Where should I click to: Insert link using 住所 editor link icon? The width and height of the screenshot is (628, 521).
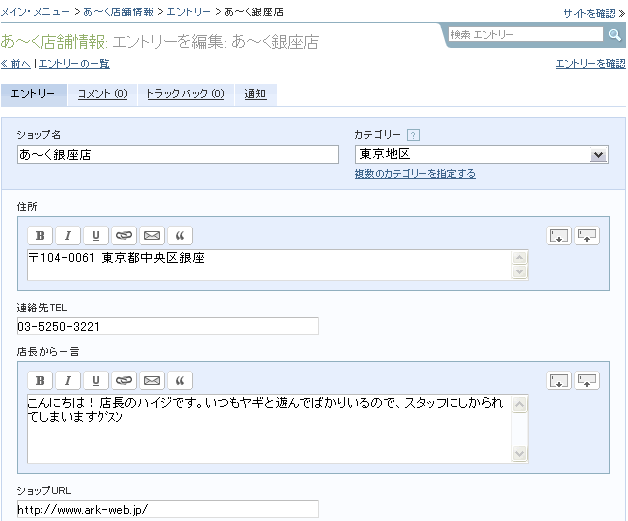[124, 236]
